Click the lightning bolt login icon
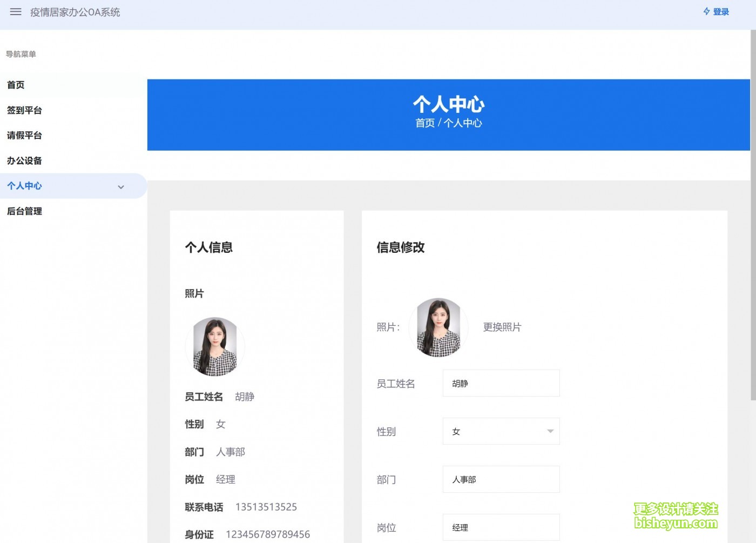 pos(706,12)
